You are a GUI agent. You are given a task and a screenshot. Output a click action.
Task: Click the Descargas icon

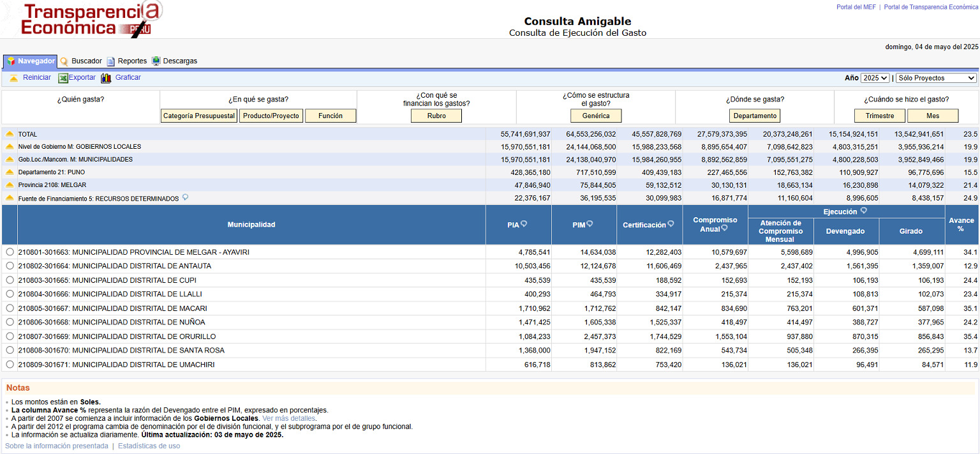click(x=156, y=61)
